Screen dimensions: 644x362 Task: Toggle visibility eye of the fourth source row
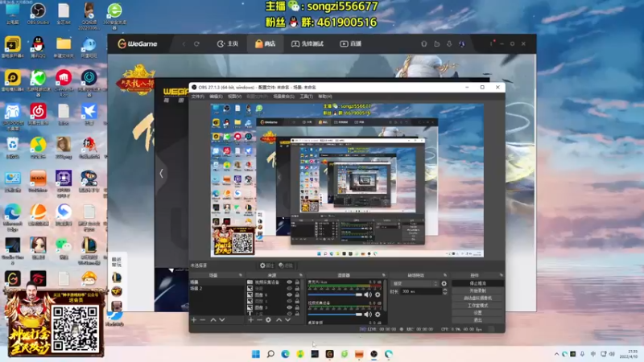pos(290,301)
